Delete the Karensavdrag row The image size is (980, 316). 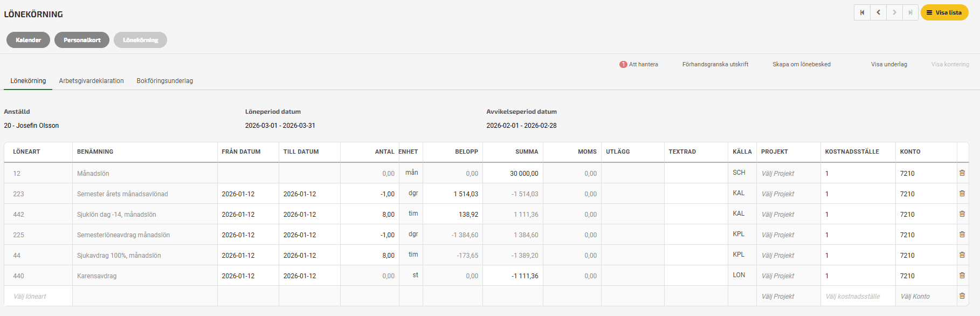962,276
